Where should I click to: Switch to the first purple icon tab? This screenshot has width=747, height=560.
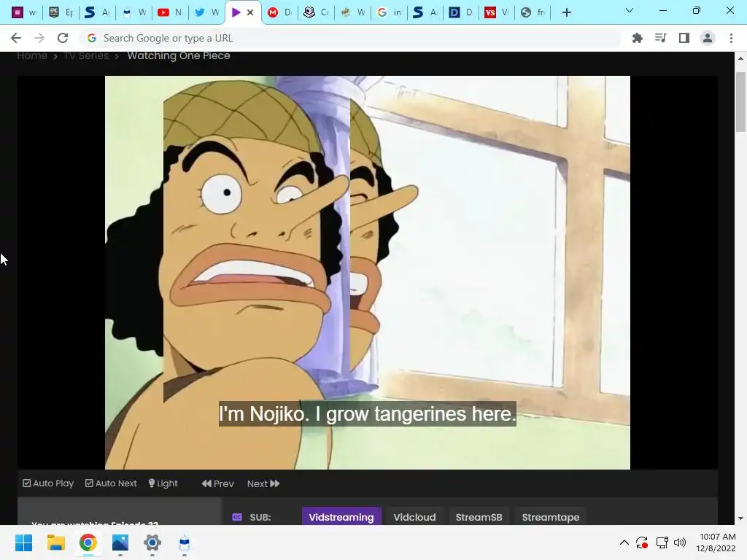(x=23, y=12)
